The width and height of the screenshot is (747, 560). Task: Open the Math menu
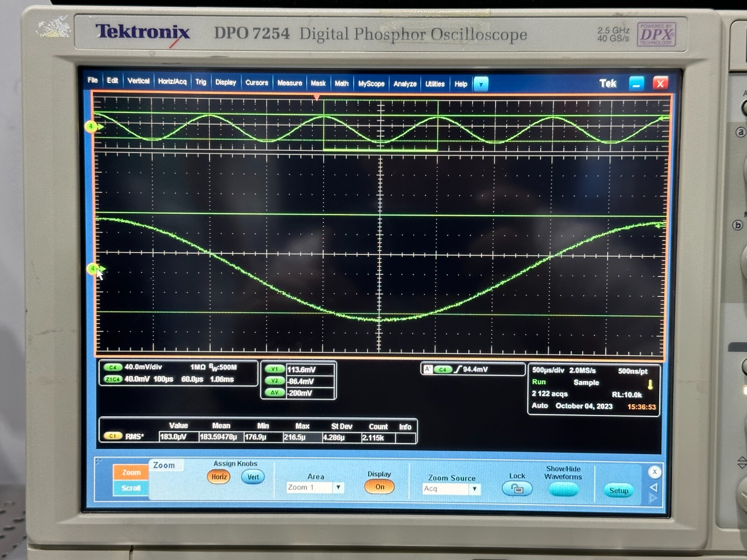pos(341,84)
